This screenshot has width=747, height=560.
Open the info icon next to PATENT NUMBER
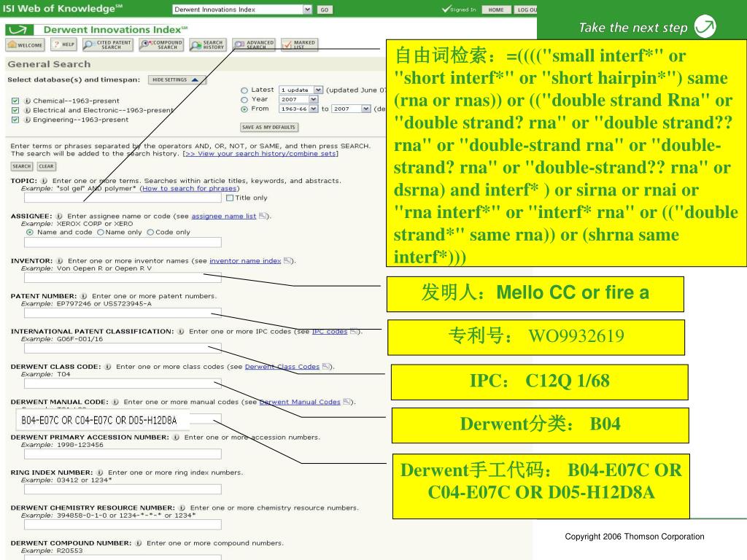[83, 296]
